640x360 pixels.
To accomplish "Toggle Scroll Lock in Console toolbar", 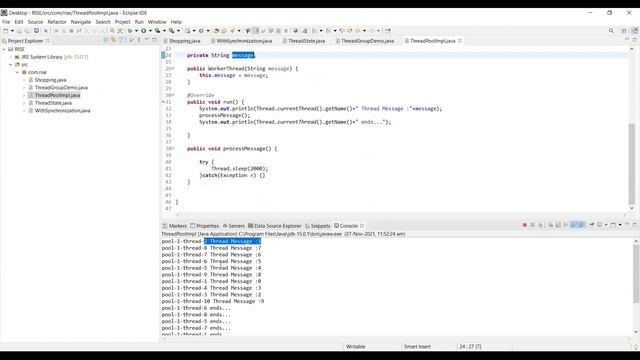I will pos(558,225).
